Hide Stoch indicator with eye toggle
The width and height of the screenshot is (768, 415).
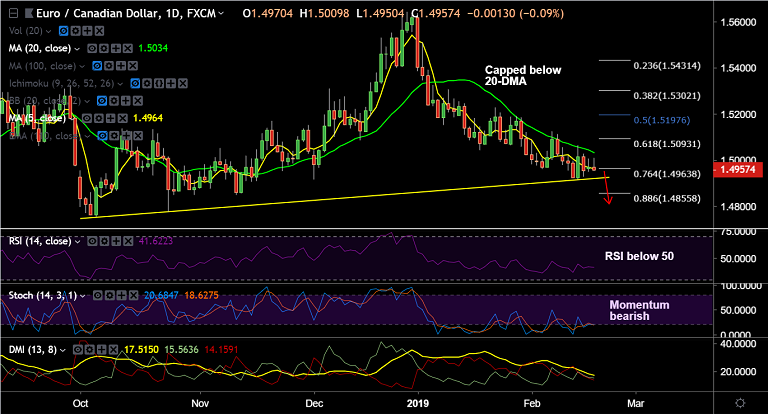point(97,295)
